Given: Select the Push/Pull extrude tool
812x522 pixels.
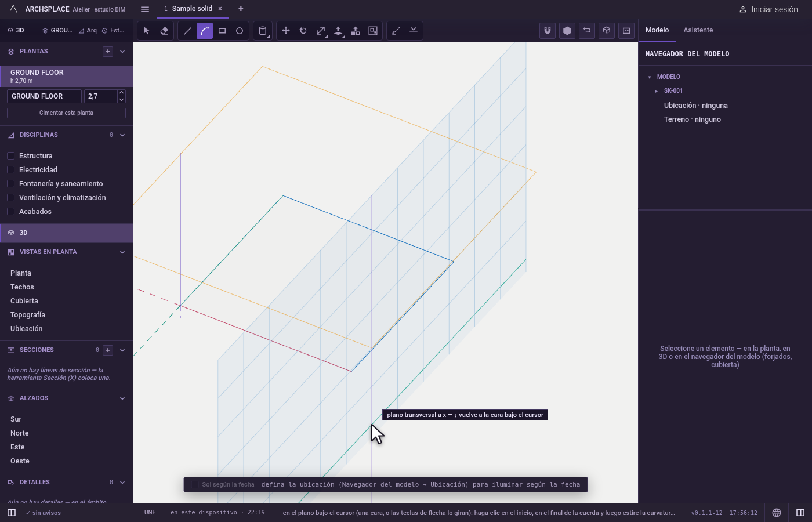Looking at the screenshot, I should pyautogui.click(x=338, y=31).
